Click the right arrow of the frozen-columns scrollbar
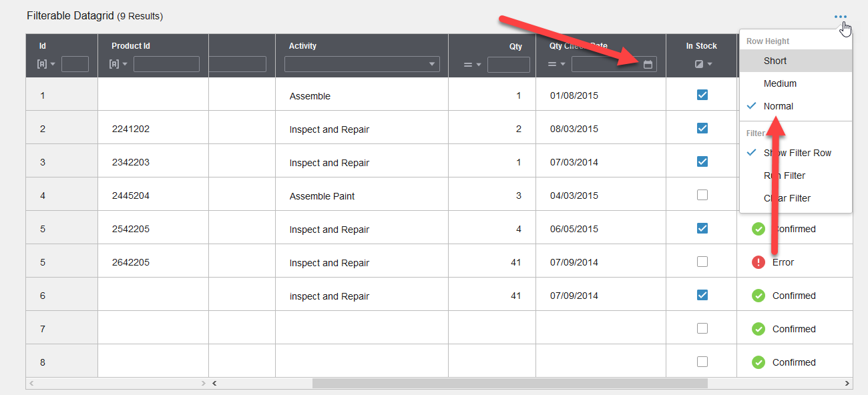The height and width of the screenshot is (395, 868). pyautogui.click(x=204, y=384)
